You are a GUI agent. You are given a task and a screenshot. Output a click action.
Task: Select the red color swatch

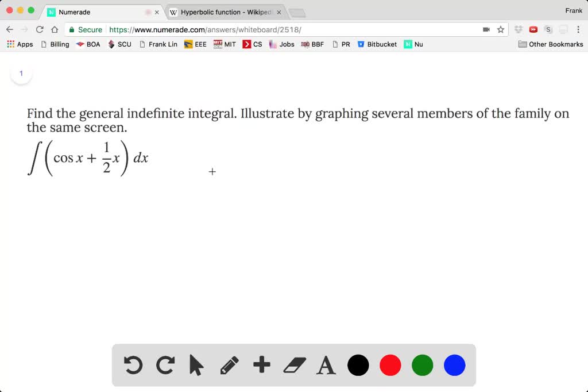(390, 364)
